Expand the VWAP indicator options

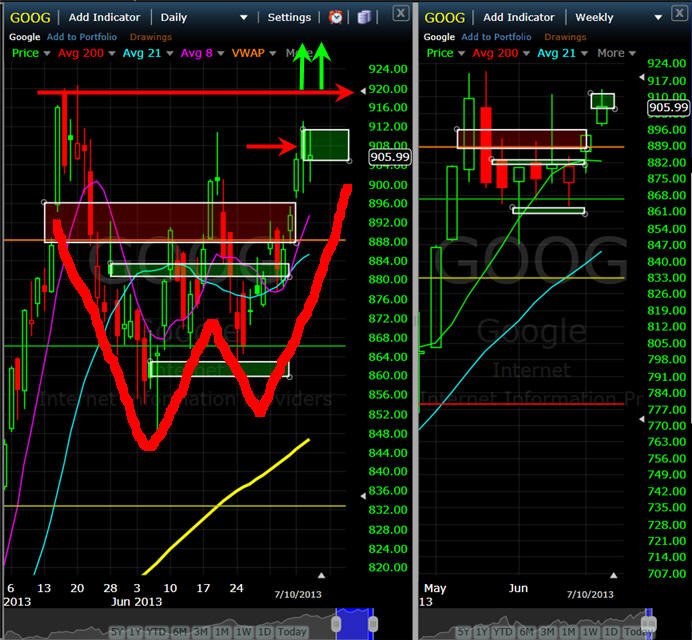pos(273,53)
